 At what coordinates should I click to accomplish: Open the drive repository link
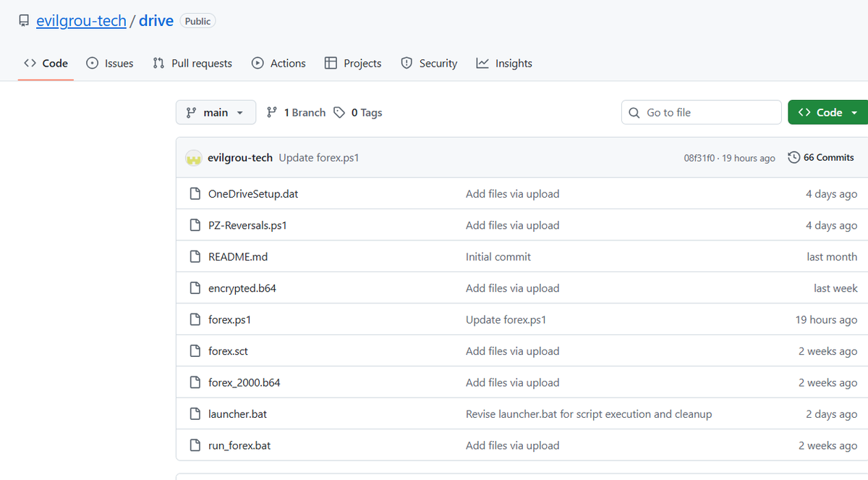(156, 21)
